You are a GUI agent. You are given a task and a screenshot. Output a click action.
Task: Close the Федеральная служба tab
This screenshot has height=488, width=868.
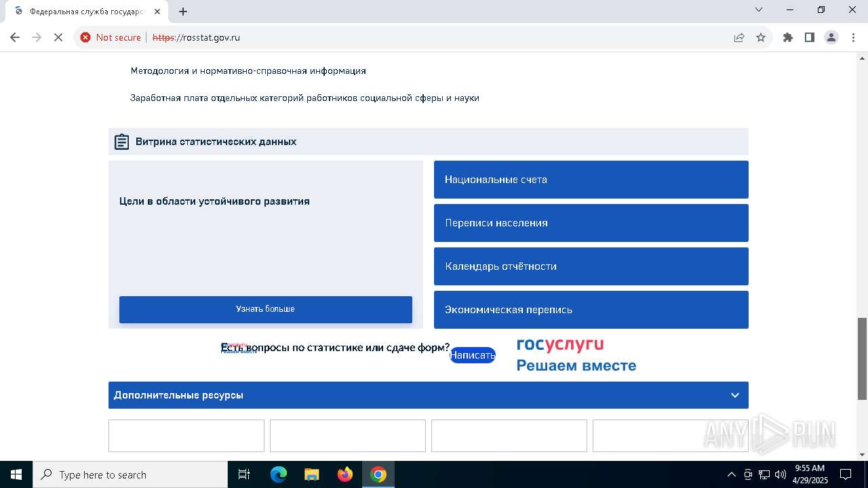(x=158, y=12)
